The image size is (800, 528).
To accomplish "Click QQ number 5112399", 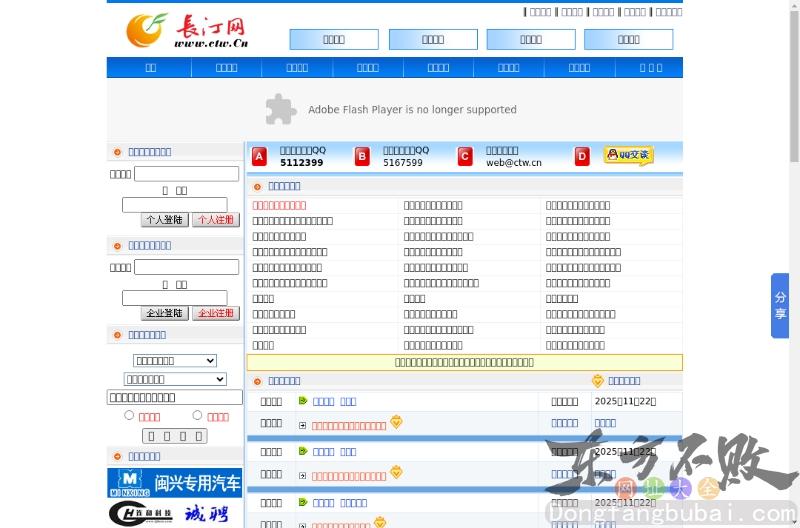I will coord(302,163).
